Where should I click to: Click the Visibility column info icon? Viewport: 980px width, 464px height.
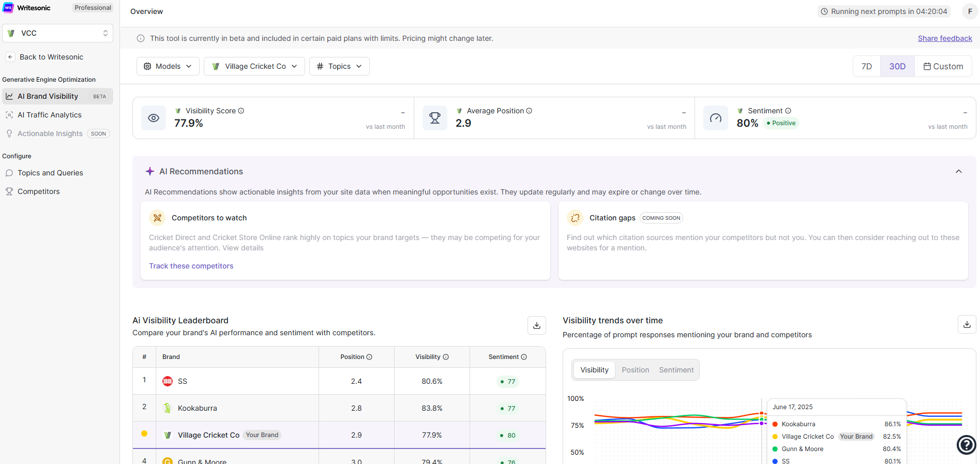pyautogui.click(x=446, y=357)
